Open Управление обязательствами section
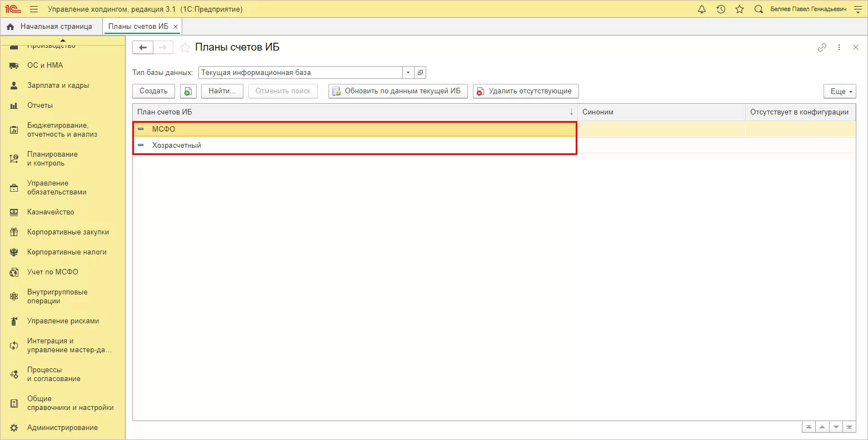 pyautogui.click(x=62, y=188)
